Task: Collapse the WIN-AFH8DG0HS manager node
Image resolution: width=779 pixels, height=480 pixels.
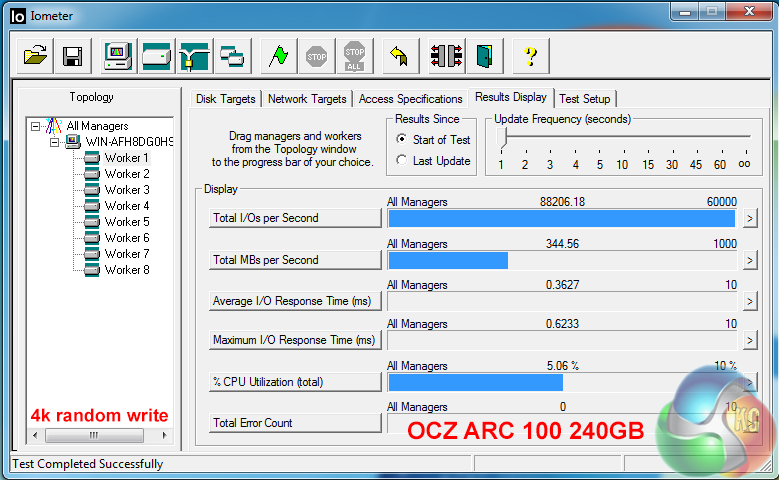Action: [55, 143]
